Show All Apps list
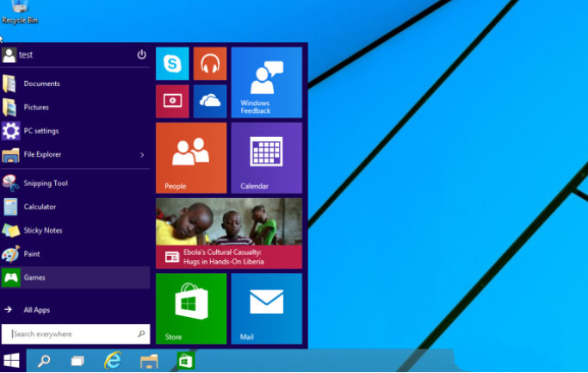This screenshot has height=373, width=588. pos(36,309)
